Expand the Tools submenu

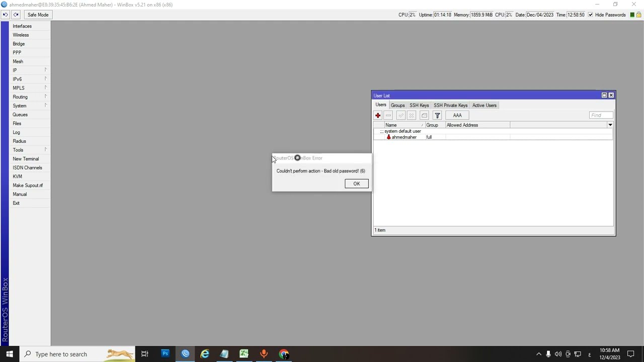click(30, 150)
